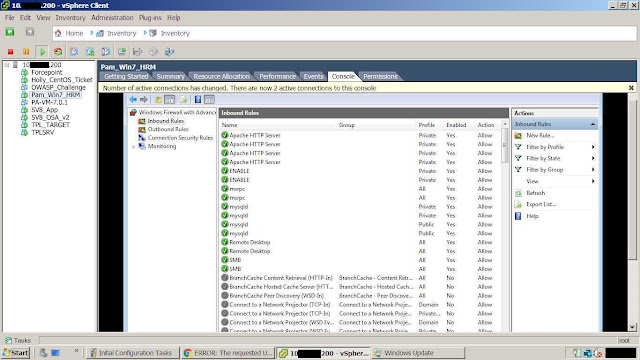The height and width of the screenshot is (360, 640).
Task: Click the CD/DVD connect toolbar icon
Action: (x=153, y=52)
